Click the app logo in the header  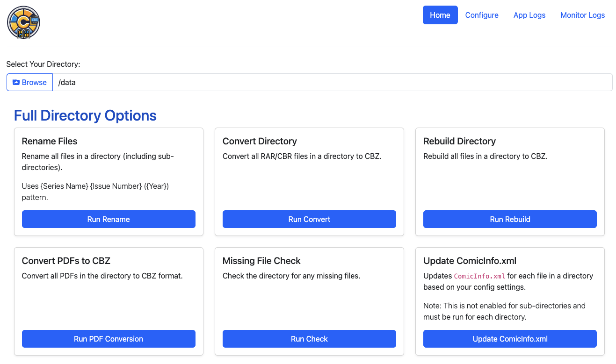coord(23,22)
